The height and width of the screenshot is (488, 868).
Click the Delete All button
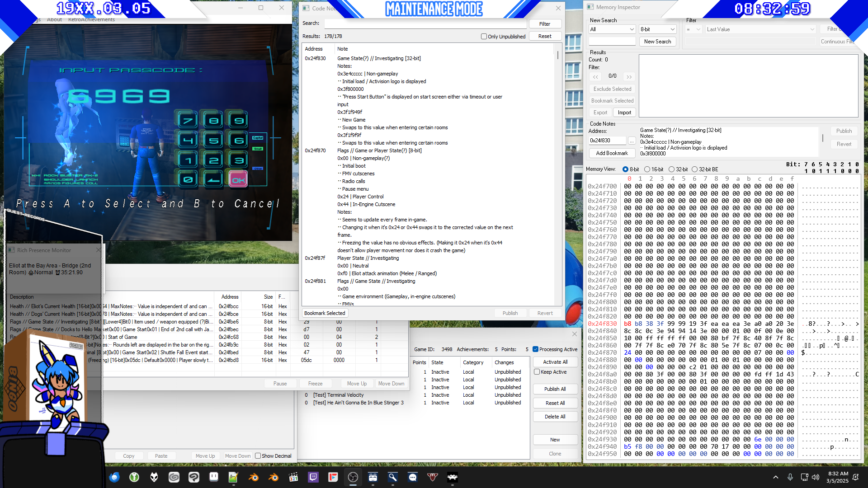pyautogui.click(x=555, y=417)
